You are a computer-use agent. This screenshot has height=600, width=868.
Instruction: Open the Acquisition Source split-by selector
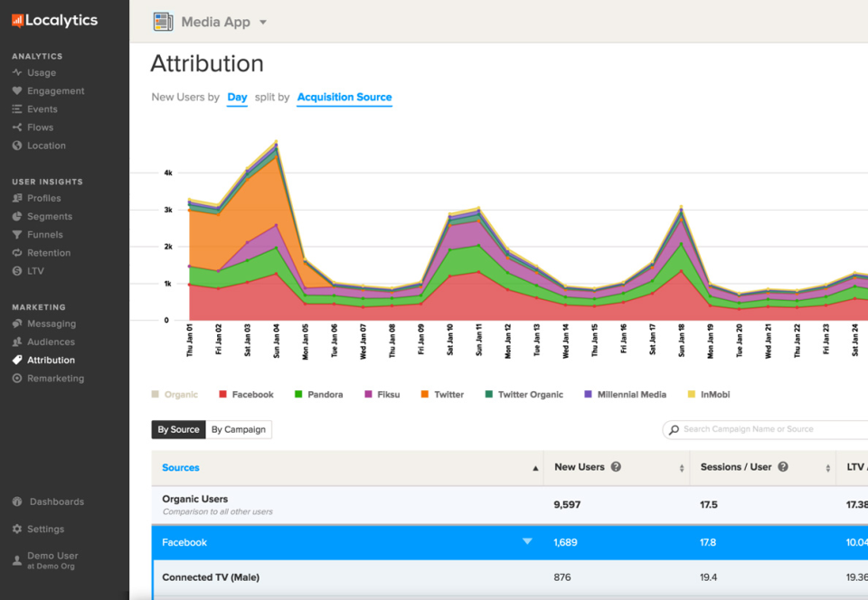pyautogui.click(x=344, y=98)
